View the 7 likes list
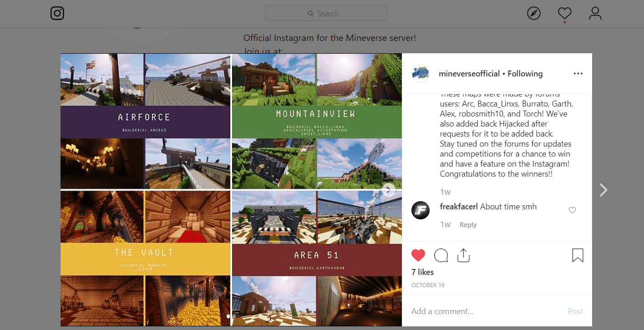This screenshot has height=330, width=644. [x=422, y=272]
